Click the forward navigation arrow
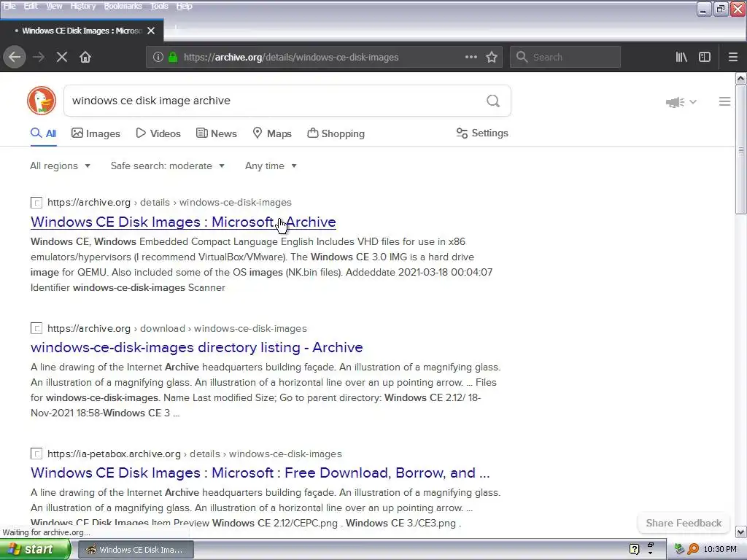 39,57
